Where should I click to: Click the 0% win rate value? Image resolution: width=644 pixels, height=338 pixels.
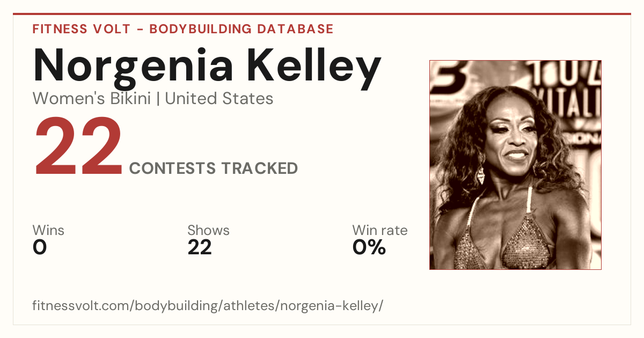point(369,247)
